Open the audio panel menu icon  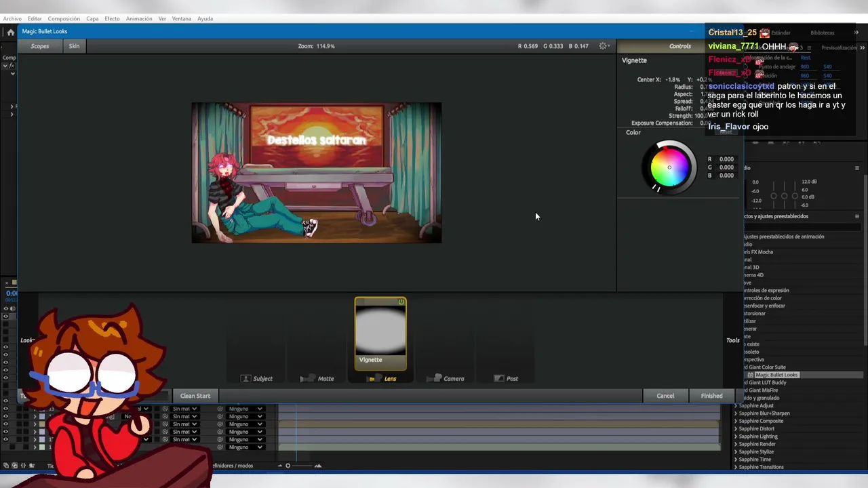tap(857, 168)
